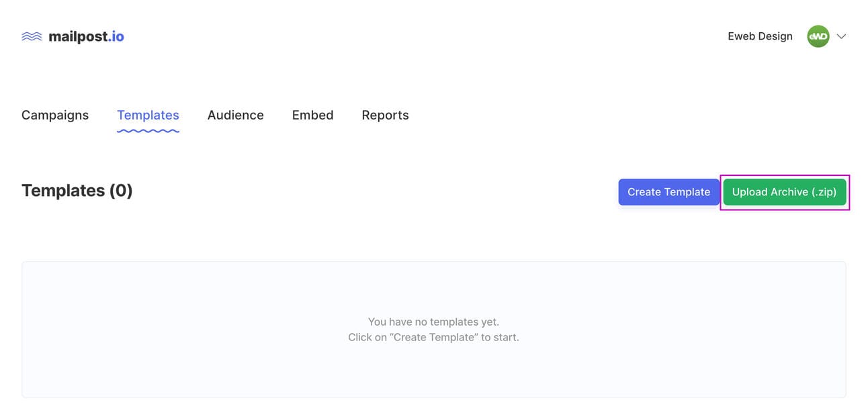The width and height of the screenshot is (868, 417).
Task: Click the green EWD account avatar
Action: click(x=818, y=36)
